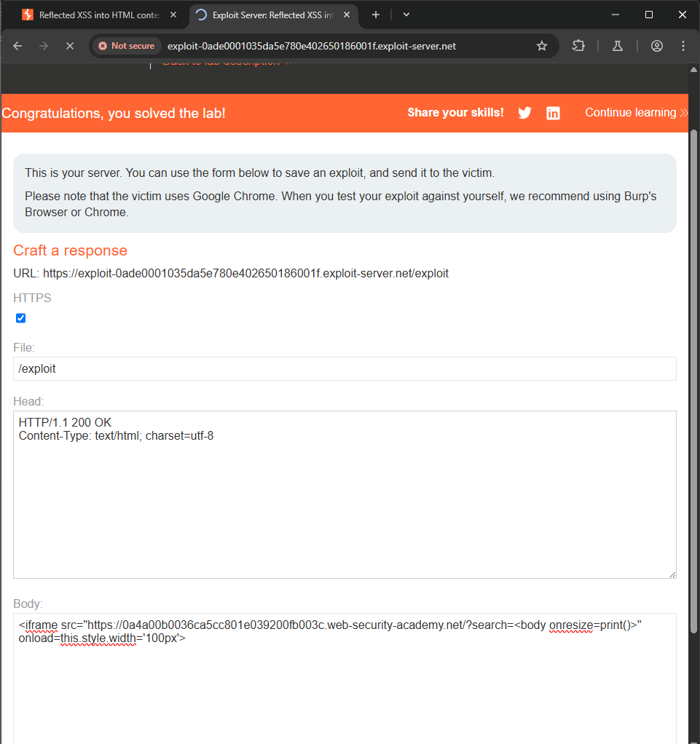Open the Chrome profile icon
This screenshot has height=744, width=700.
tap(657, 46)
